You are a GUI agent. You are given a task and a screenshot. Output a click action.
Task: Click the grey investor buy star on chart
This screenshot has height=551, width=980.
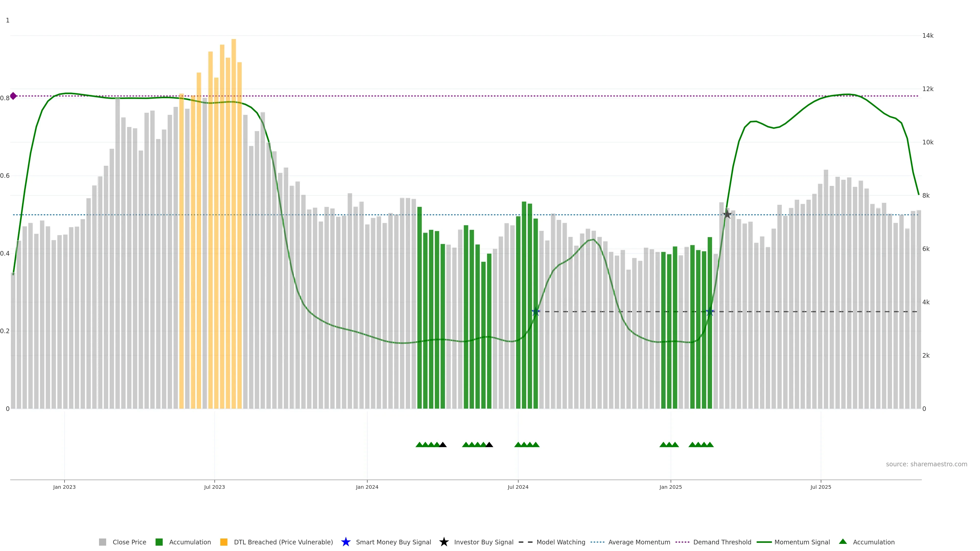(x=727, y=215)
